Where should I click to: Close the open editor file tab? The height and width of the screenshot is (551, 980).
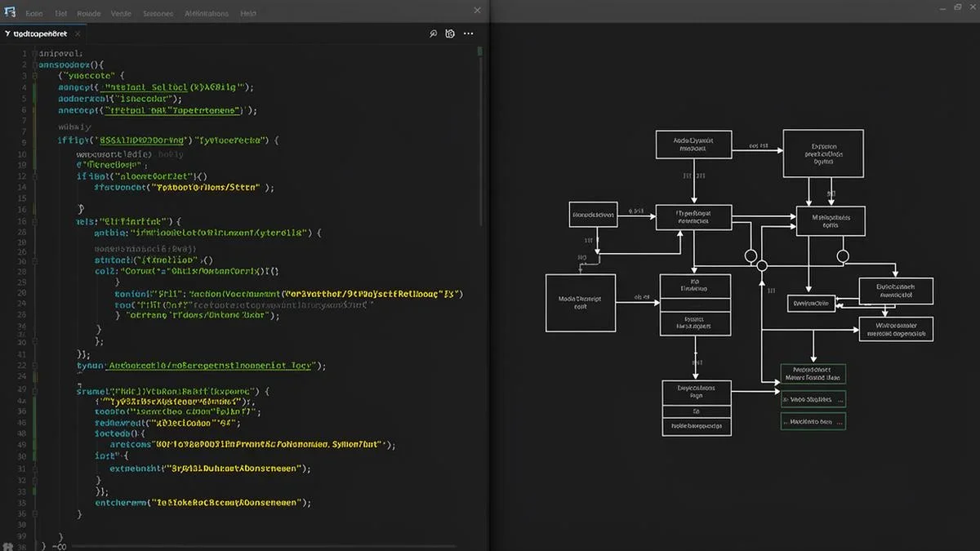click(x=78, y=34)
